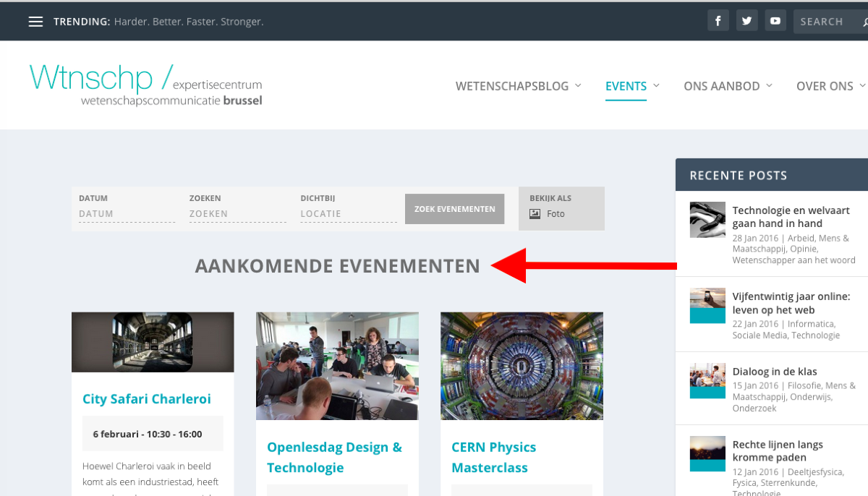Screen dimensions: 868x496
Task: Click the Datum input field
Action: [x=127, y=214]
